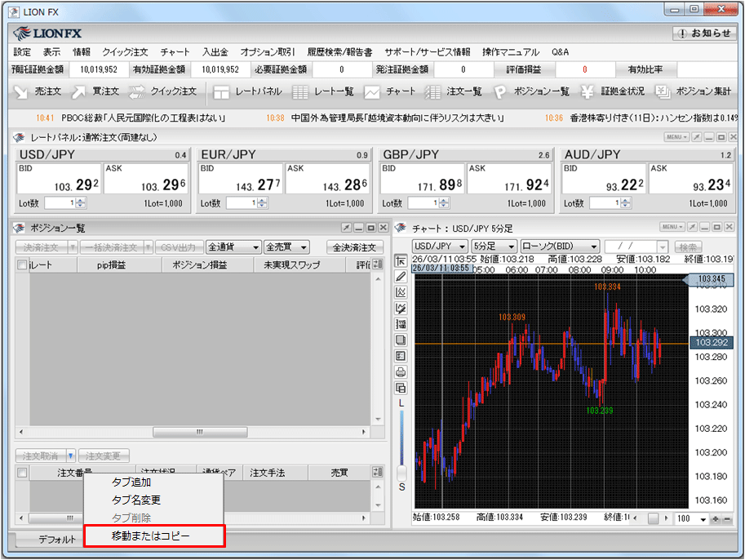
Task: Print the USD/JPY chart
Action: tap(401, 372)
